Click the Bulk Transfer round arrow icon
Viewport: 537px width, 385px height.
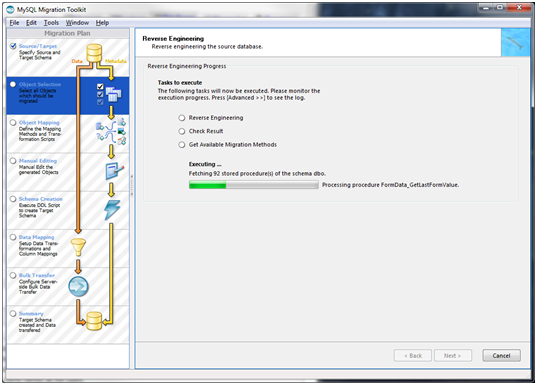(78, 287)
